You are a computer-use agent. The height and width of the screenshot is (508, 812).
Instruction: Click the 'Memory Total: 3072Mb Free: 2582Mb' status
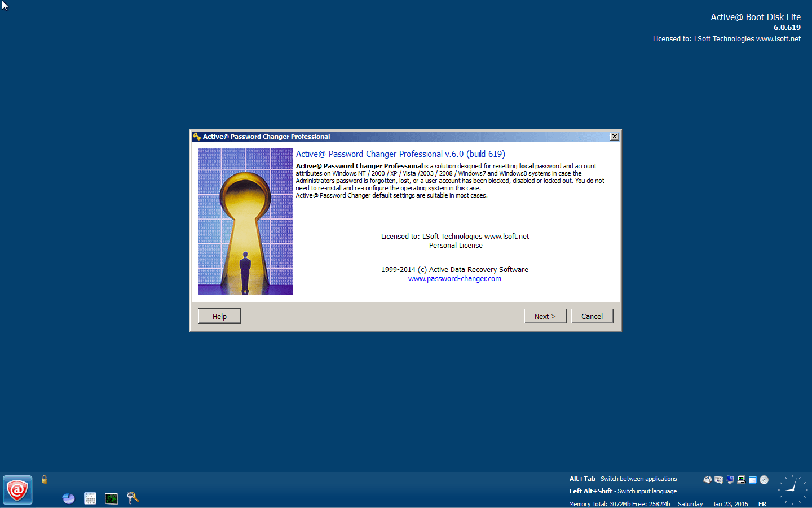coord(620,504)
